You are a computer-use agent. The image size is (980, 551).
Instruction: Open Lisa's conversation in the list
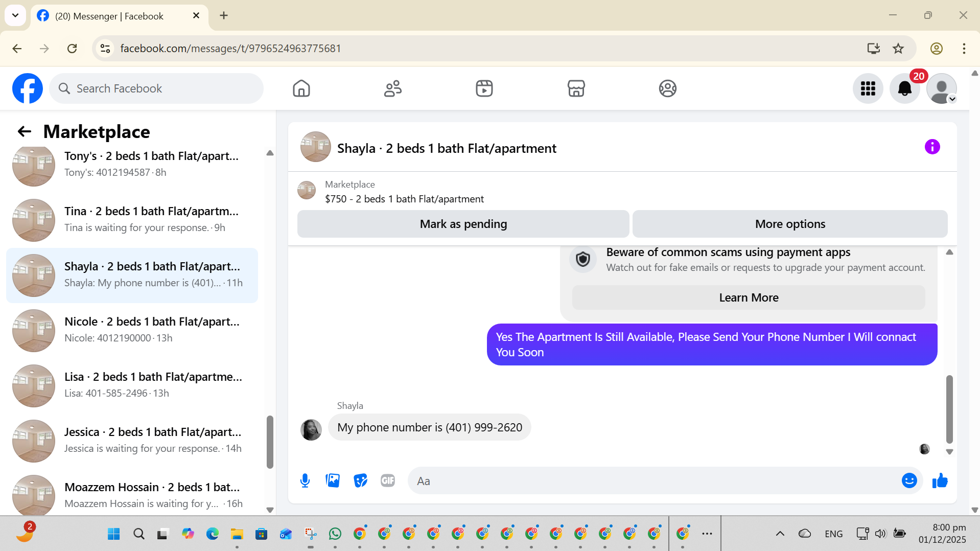(x=132, y=385)
